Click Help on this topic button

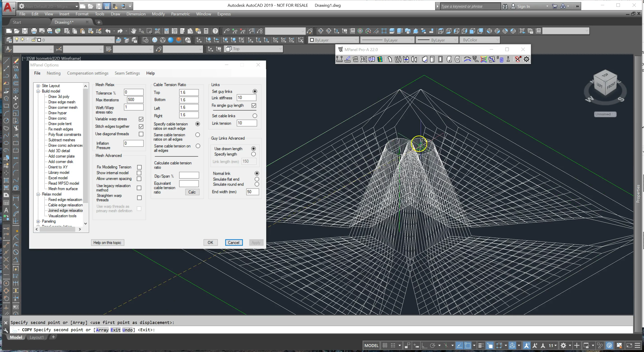(107, 243)
